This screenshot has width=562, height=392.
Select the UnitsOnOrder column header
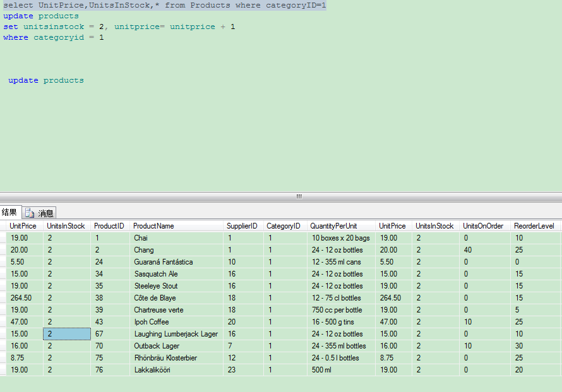(484, 226)
